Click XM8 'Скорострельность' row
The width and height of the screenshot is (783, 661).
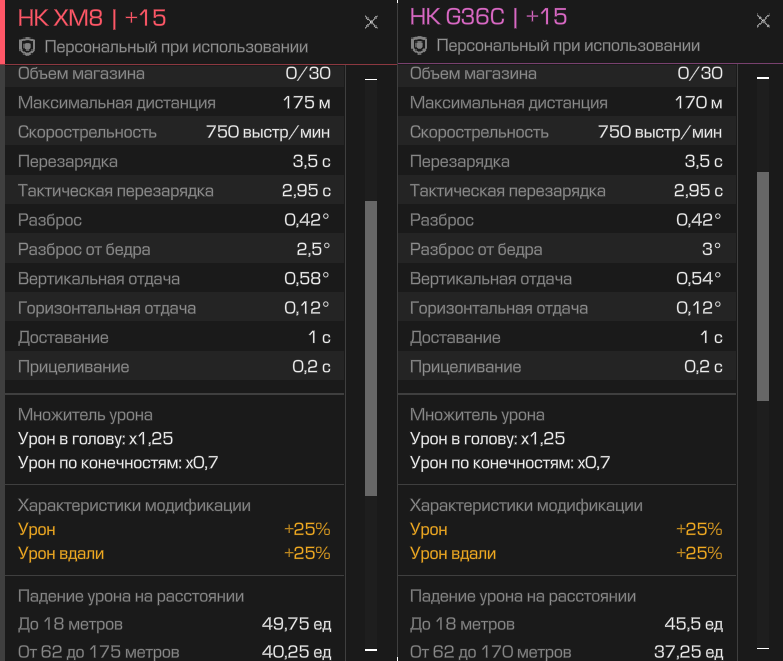coord(175,132)
